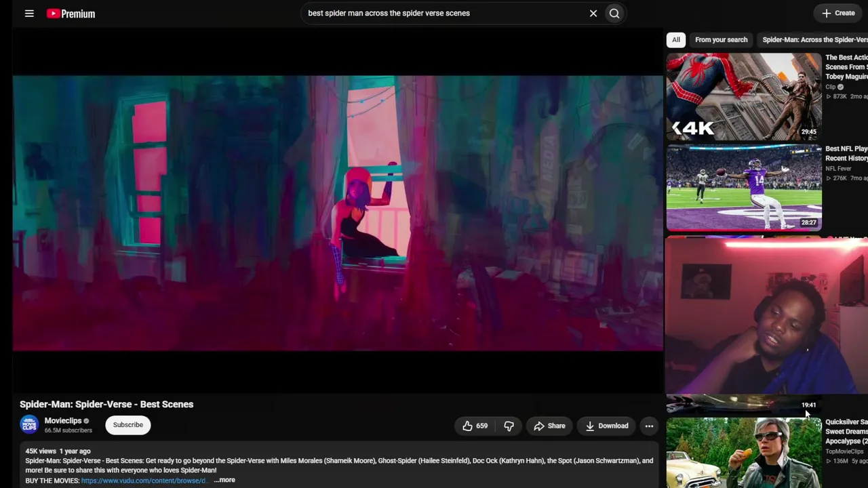Select the "All" filter chip
This screenshot has height=488, width=868.
(676, 39)
